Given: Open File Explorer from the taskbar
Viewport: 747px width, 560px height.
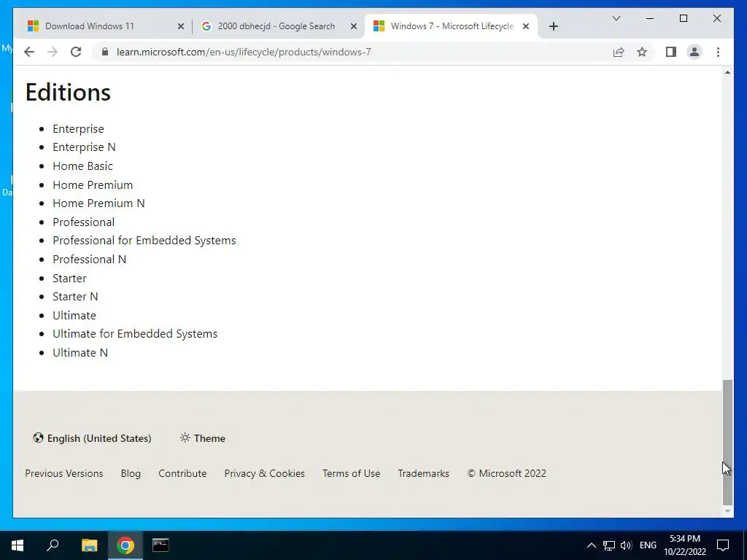Looking at the screenshot, I should click(x=89, y=545).
